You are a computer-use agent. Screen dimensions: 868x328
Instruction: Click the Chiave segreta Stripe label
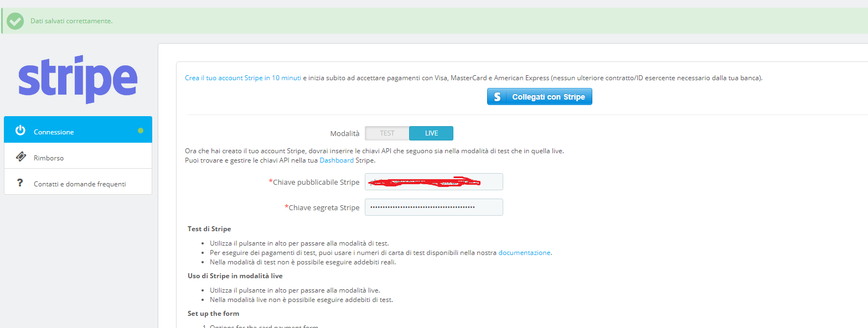tap(322, 207)
